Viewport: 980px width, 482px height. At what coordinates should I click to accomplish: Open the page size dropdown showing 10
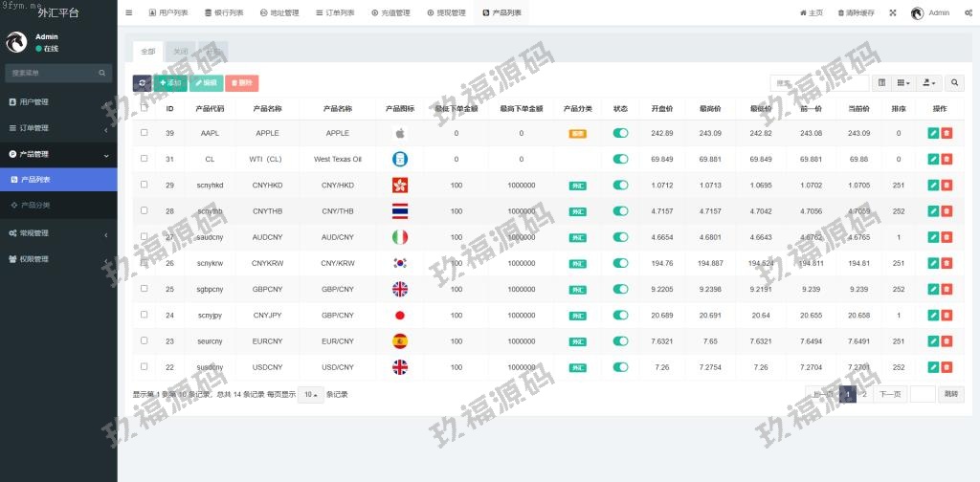point(310,394)
